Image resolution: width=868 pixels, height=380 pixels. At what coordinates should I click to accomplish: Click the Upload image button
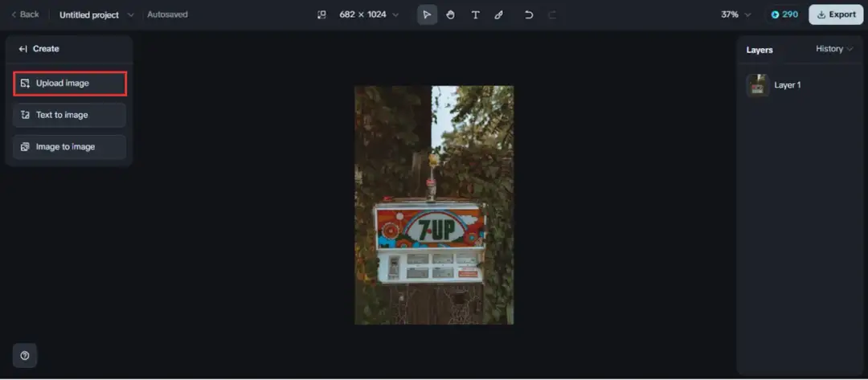click(x=70, y=84)
